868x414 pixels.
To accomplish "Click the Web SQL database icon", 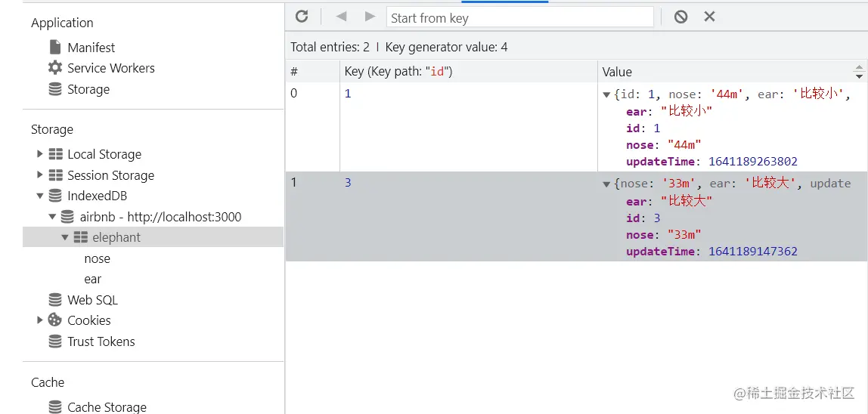I will pyautogui.click(x=54, y=300).
